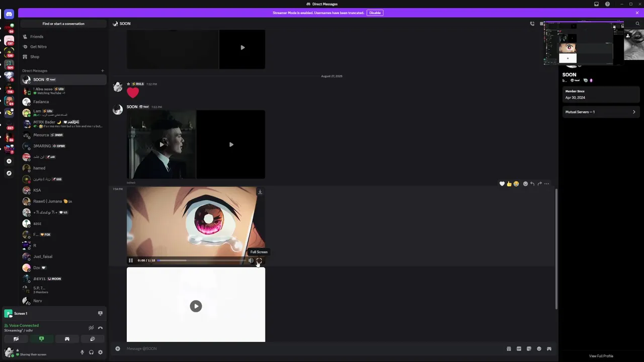Open Shop page
Image resolution: width=644 pixels, height=362 pixels.
[x=63, y=57]
